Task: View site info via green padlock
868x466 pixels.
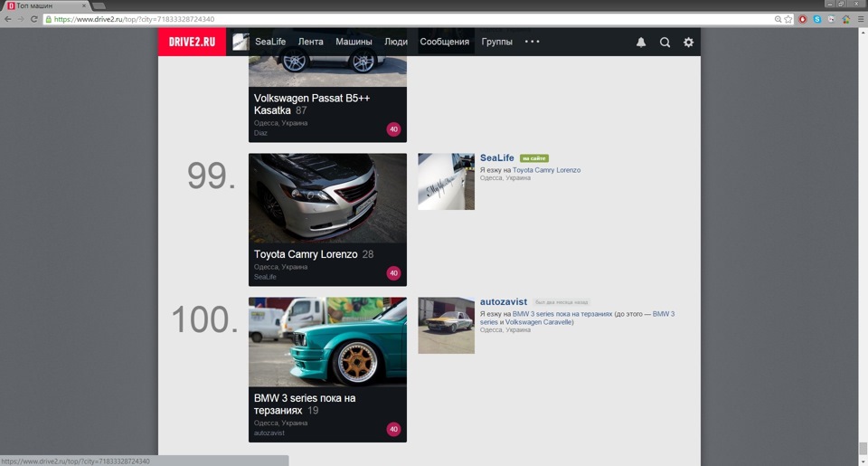Action: point(49,19)
